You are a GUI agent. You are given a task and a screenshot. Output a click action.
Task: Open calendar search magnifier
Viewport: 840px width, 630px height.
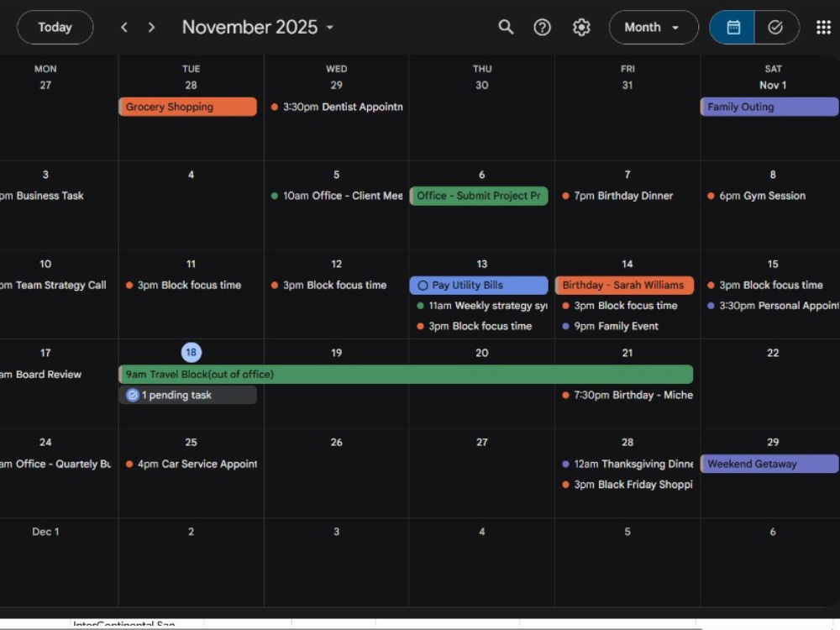(x=506, y=28)
